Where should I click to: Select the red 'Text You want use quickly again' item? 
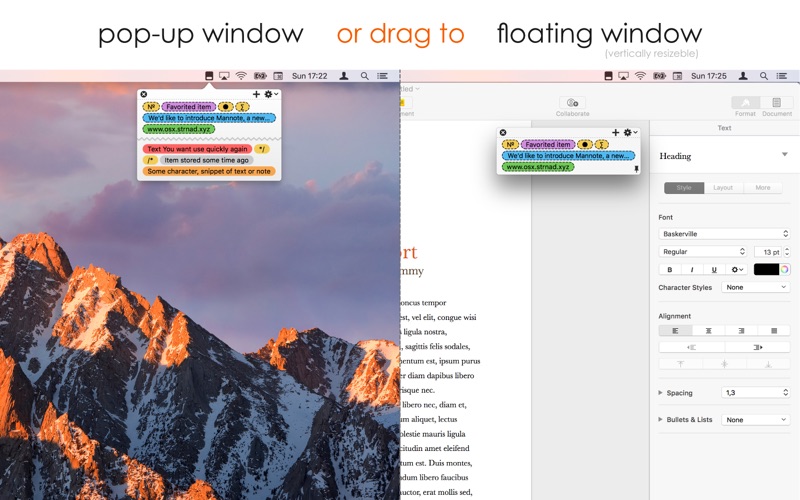pos(197,149)
